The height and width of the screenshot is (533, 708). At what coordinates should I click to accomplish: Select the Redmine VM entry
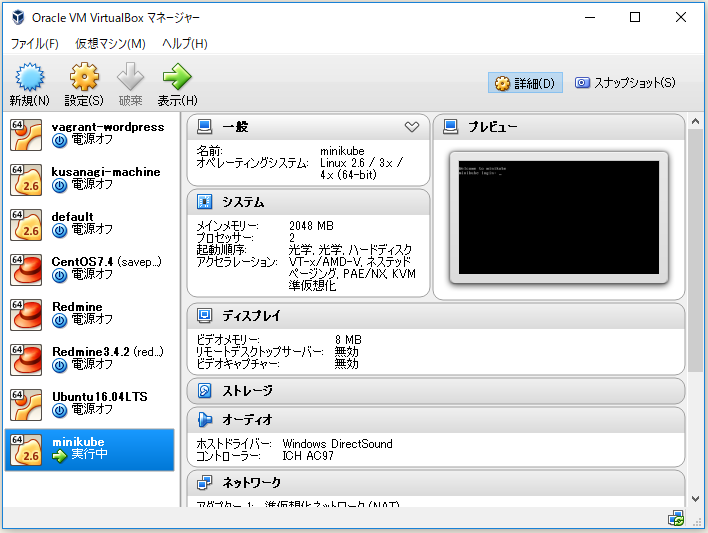click(89, 314)
